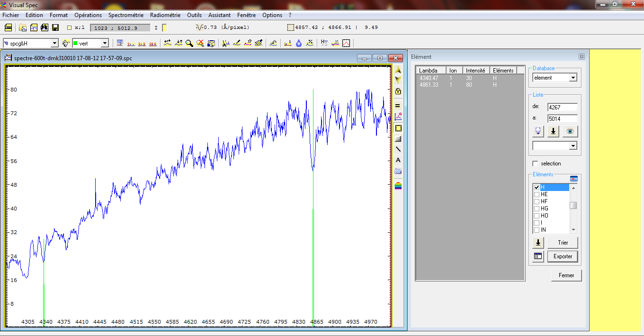This screenshot has height=336, width=644.
Task: Open the 'vert' color dropdown
Action: [x=105, y=43]
